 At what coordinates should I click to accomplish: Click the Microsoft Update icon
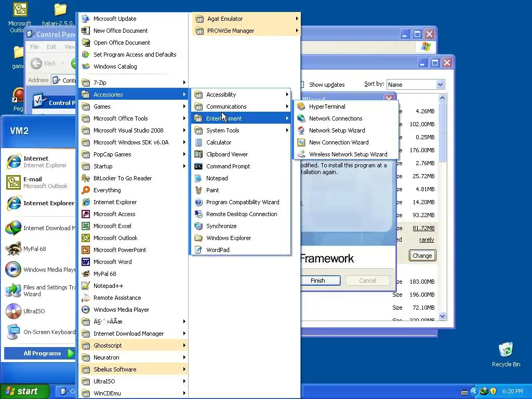point(86,19)
